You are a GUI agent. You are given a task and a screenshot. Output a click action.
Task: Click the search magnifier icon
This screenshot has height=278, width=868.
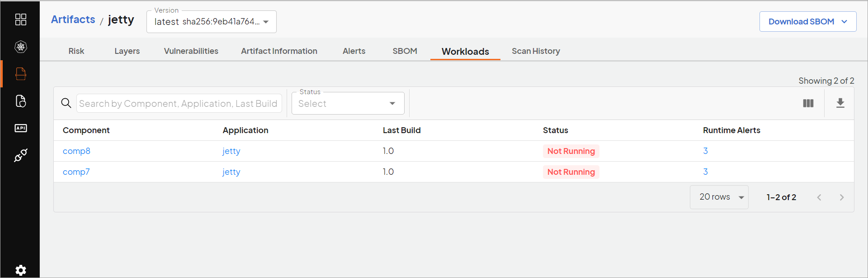(x=66, y=103)
